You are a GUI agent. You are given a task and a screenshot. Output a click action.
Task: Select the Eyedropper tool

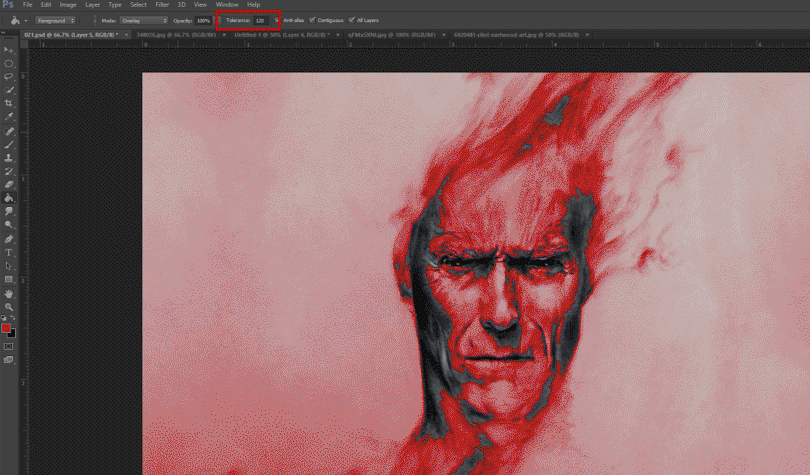tap(9, 117)
